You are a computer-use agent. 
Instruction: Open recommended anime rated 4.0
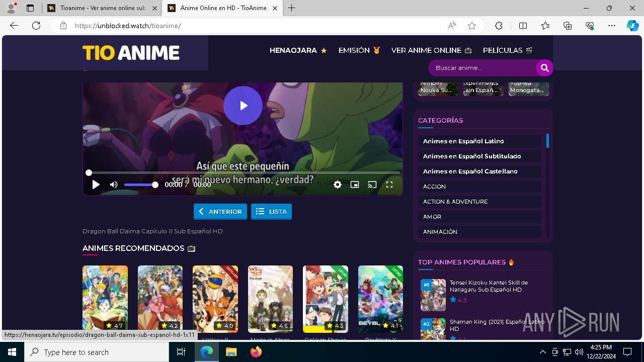tap(215, 299)
